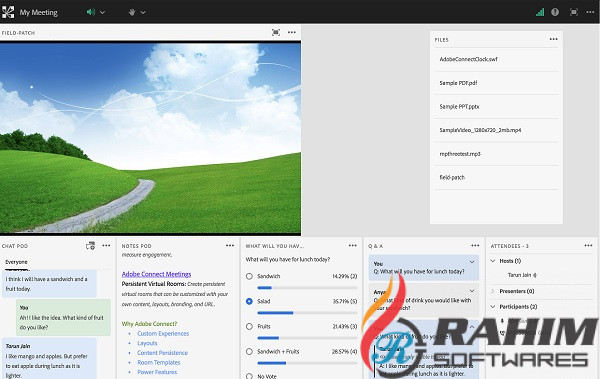Open the raise hand status dropdown arrow
Viewport: 600px width, 379px height.
pyautogui.click(x=143, y=12)
